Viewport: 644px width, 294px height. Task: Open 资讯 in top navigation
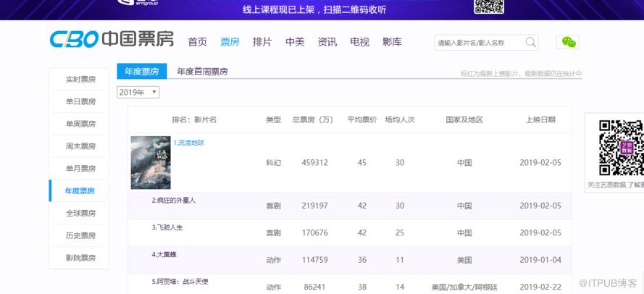tap(327, 42)
